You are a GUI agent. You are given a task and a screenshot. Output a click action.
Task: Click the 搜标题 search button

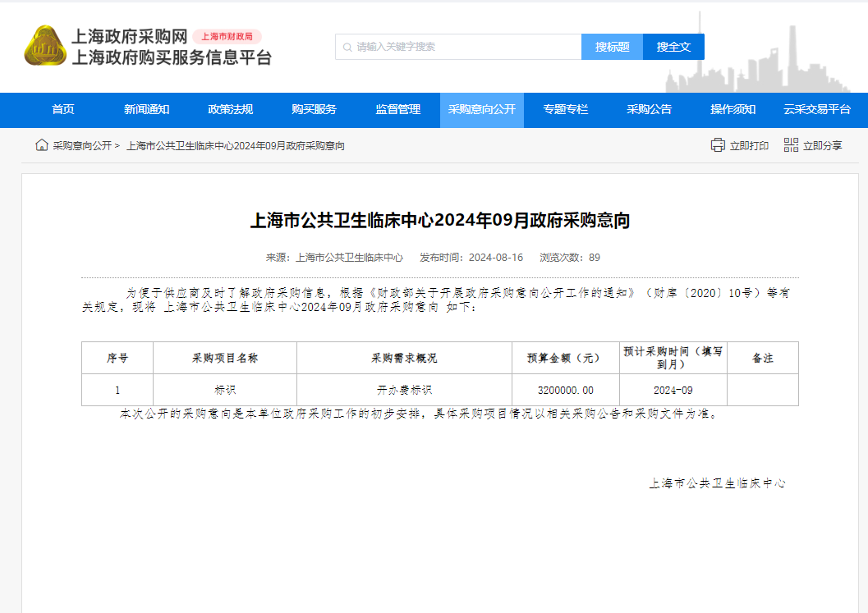(x=613, y=47)
